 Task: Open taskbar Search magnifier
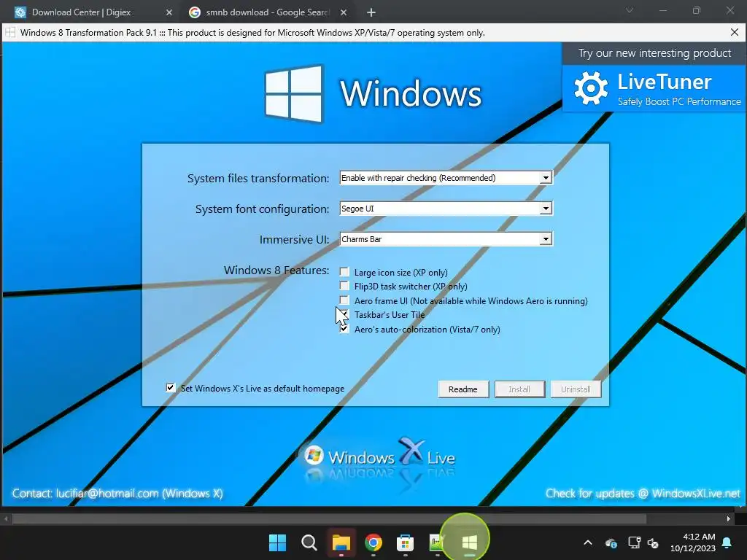coord(309,542)
